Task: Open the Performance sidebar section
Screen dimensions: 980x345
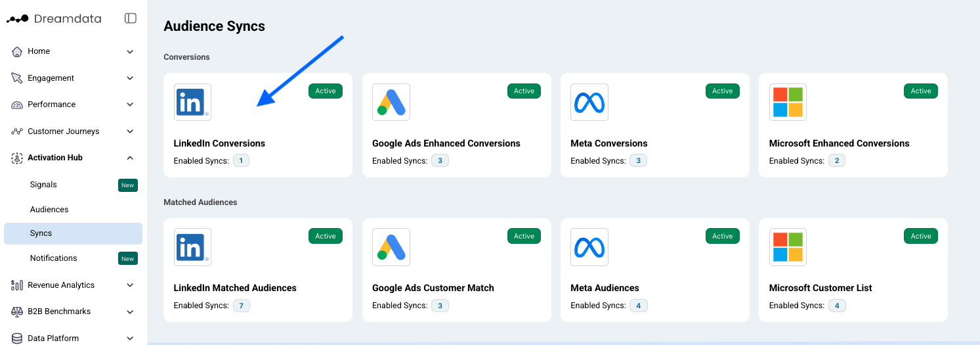Action: pos(73,104)
